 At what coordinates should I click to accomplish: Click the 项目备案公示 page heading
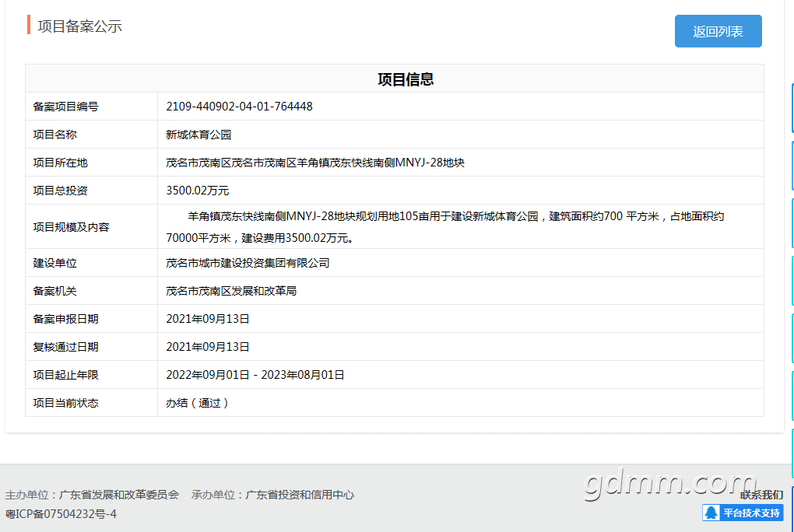79,26
